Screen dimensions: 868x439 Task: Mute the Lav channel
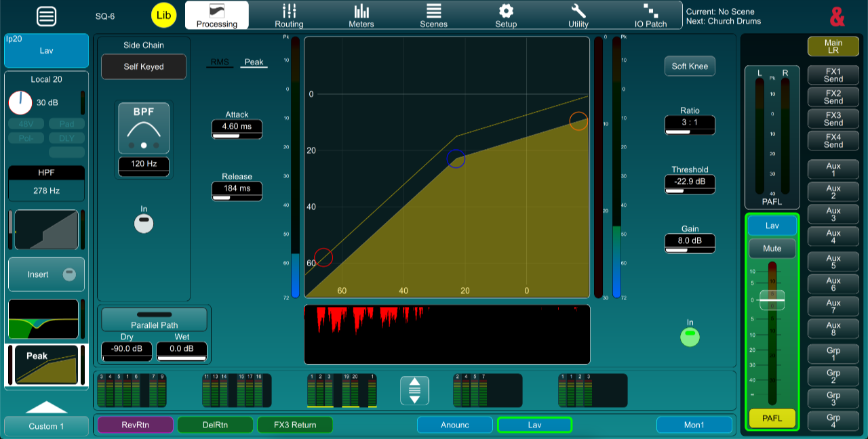[772, 249]
